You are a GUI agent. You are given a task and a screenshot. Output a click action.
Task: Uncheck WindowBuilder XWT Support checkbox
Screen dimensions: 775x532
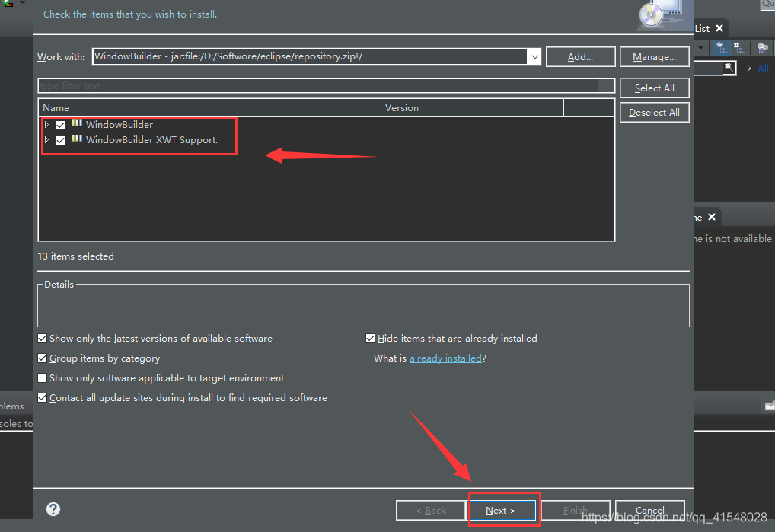pyautogui.click(x=60, y=140)
